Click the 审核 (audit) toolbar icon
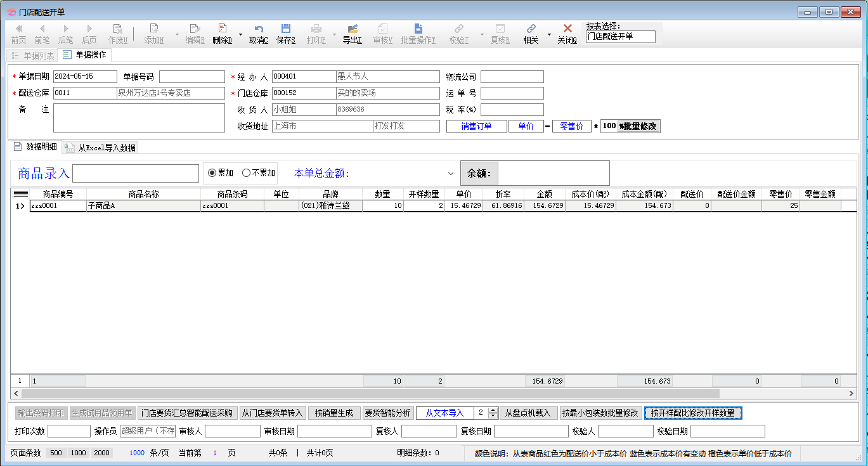This screenshot has width=868, height=466. 383,29
